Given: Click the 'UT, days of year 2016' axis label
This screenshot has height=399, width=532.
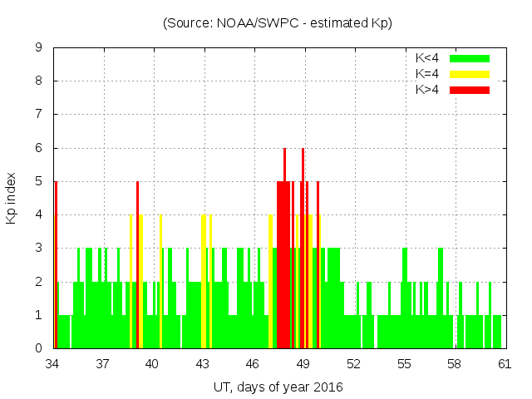Looking at the screenshot, I should coord(277,387).
